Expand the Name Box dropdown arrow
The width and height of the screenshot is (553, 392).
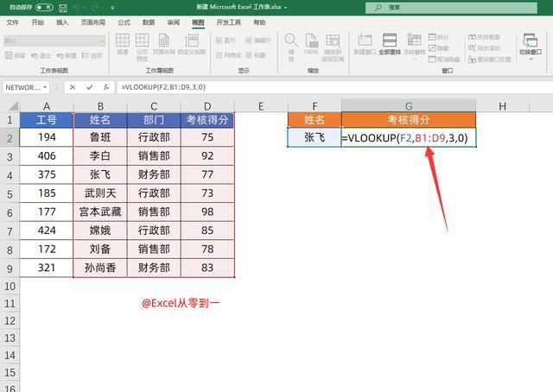coord(45,87)
